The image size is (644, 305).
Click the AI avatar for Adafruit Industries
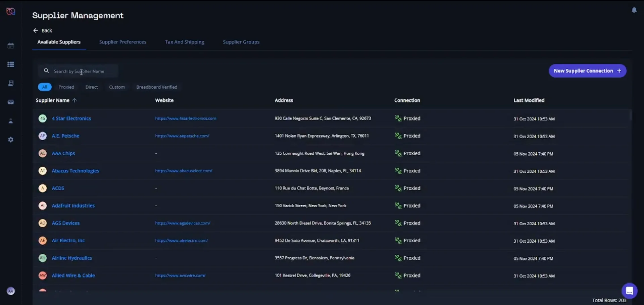point(43,206)
